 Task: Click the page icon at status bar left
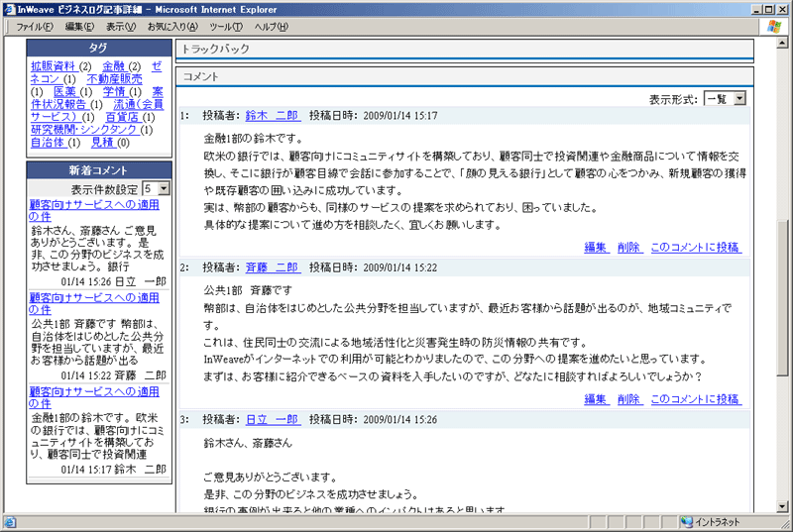coord(9,522)
